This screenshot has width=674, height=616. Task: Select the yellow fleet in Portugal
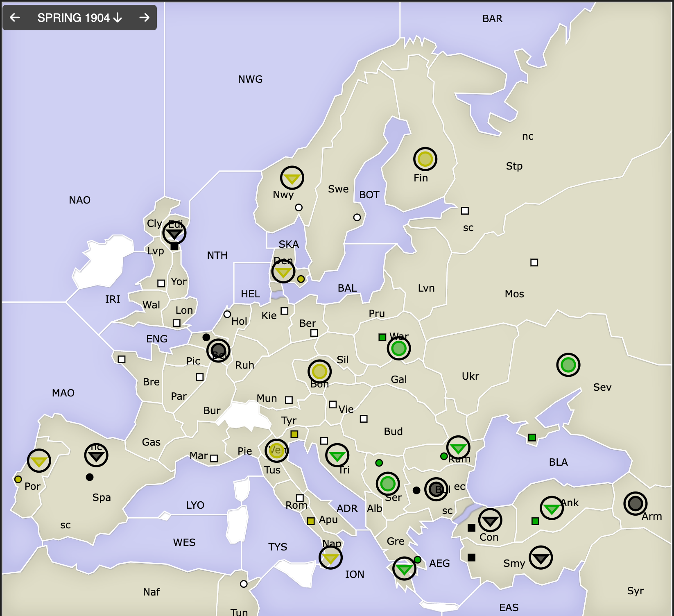click(39, 461)
